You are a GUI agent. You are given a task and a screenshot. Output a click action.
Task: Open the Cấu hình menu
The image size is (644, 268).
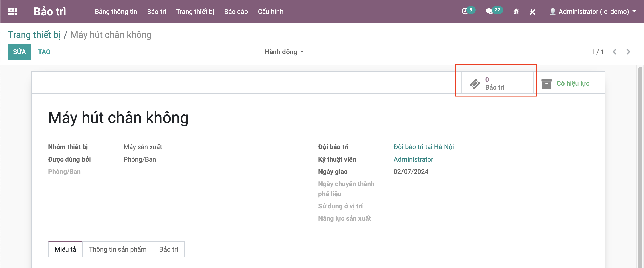(270, 12)
